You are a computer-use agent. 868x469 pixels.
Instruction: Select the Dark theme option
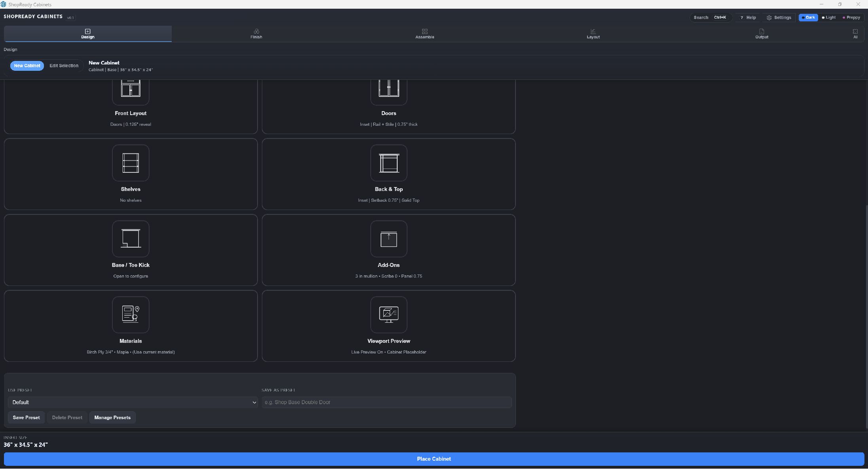tap(808, 17)
